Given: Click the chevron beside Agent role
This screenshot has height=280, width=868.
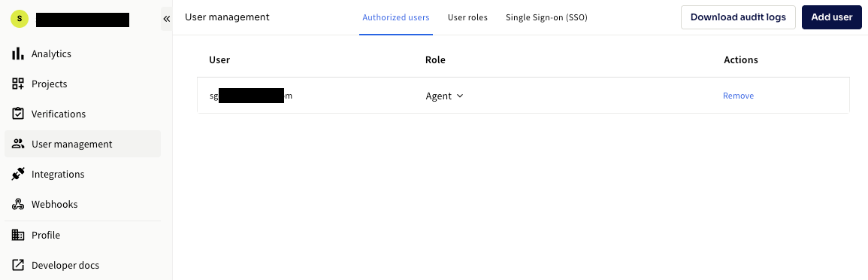Looking at the screenshot, I should click(x=459, y=96).
